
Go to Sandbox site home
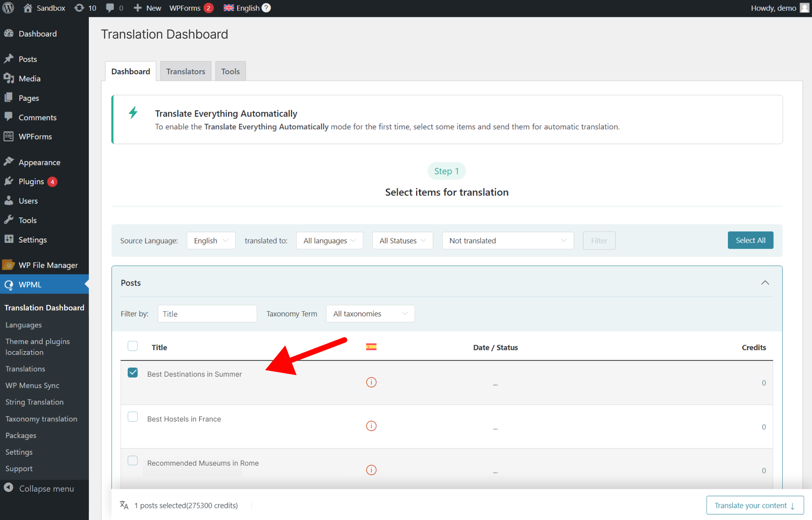[x=44, y=8]
